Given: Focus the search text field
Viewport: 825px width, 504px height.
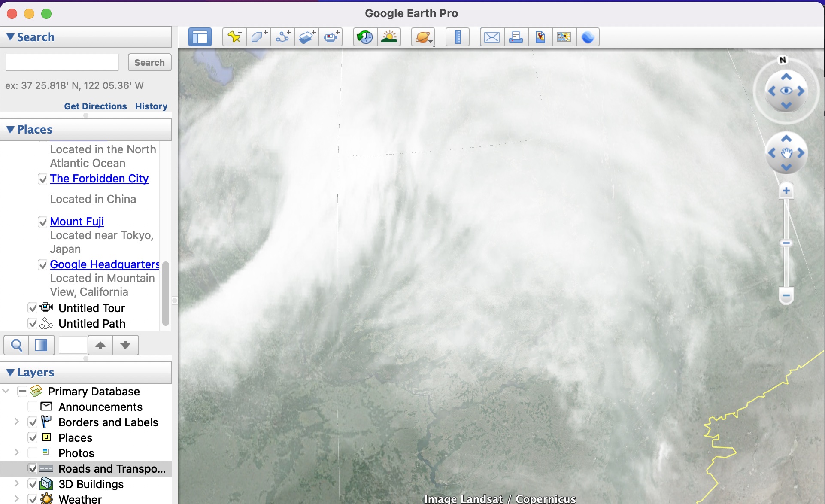Looking at the screenshot, I should (62, 63).
